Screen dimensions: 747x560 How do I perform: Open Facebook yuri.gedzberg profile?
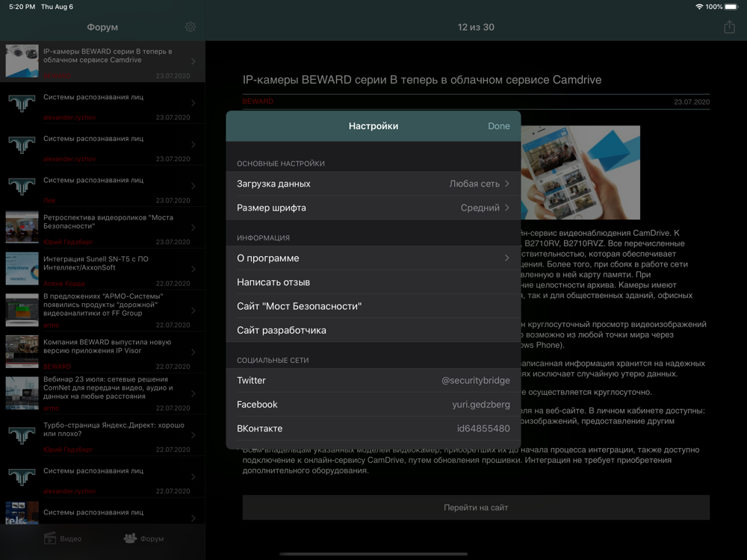point(373,404)
